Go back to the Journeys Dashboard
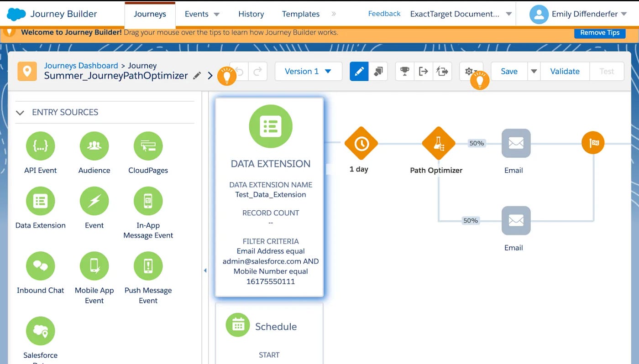The width and height of the screenshot is (639, 364). 81,66
